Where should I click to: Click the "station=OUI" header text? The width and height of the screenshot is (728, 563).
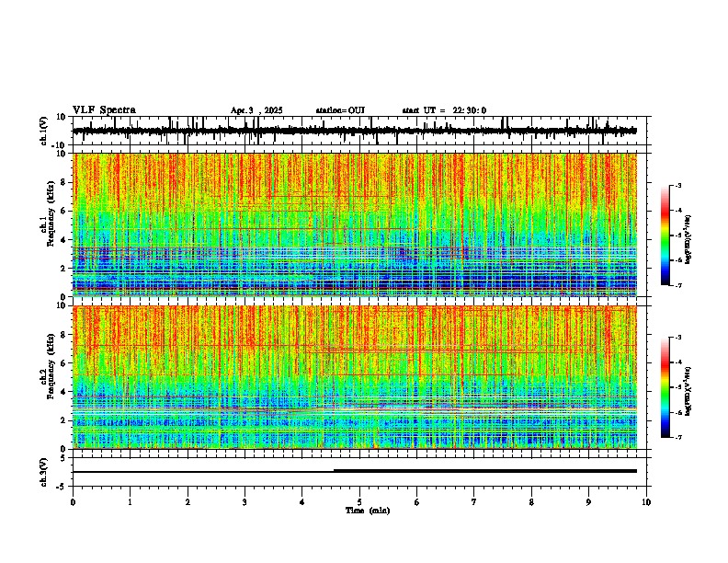coord(340,110)
